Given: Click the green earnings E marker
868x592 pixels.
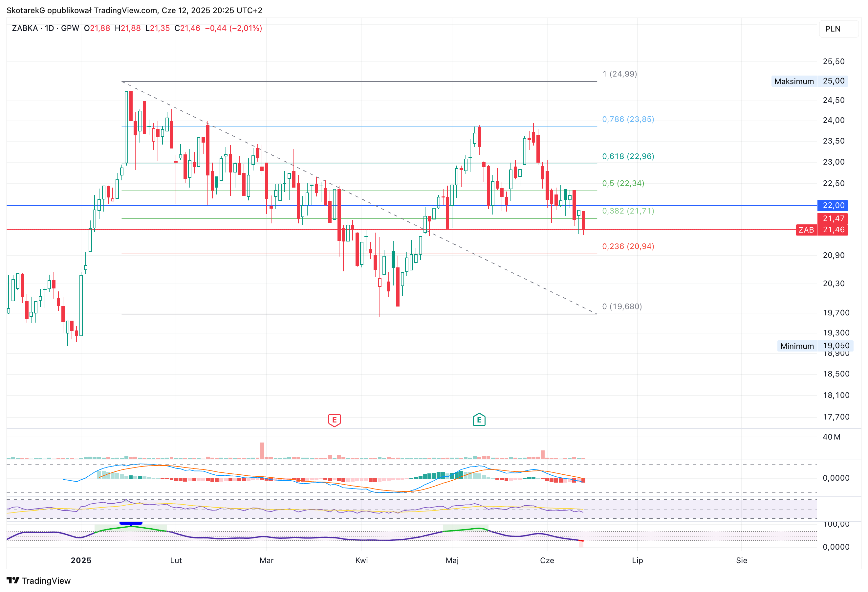Looking at the screenshot, I should (479, 420).
